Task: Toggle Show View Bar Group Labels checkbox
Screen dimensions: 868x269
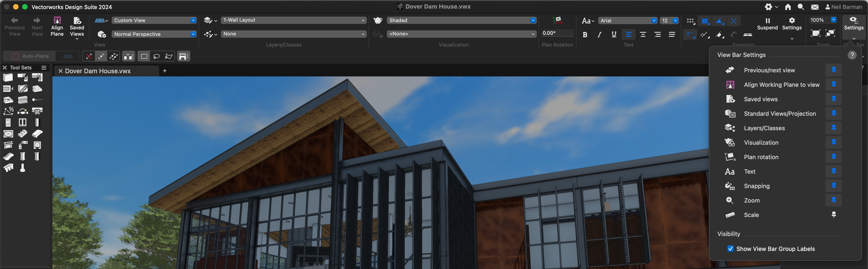Action: pyautogui.click(x=730, y=249)
